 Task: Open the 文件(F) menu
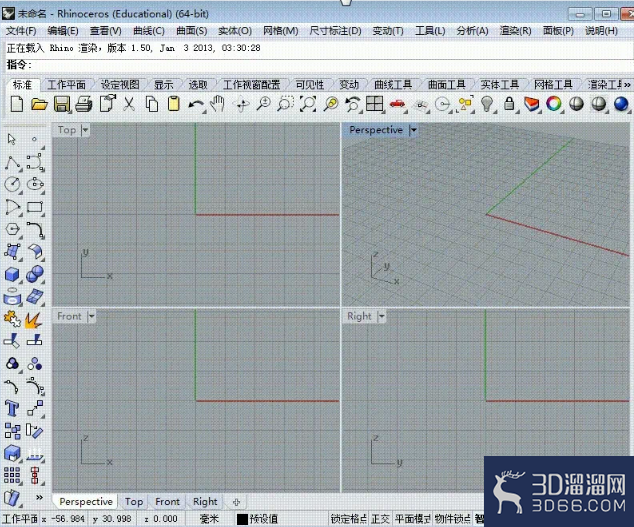(21, 31)
